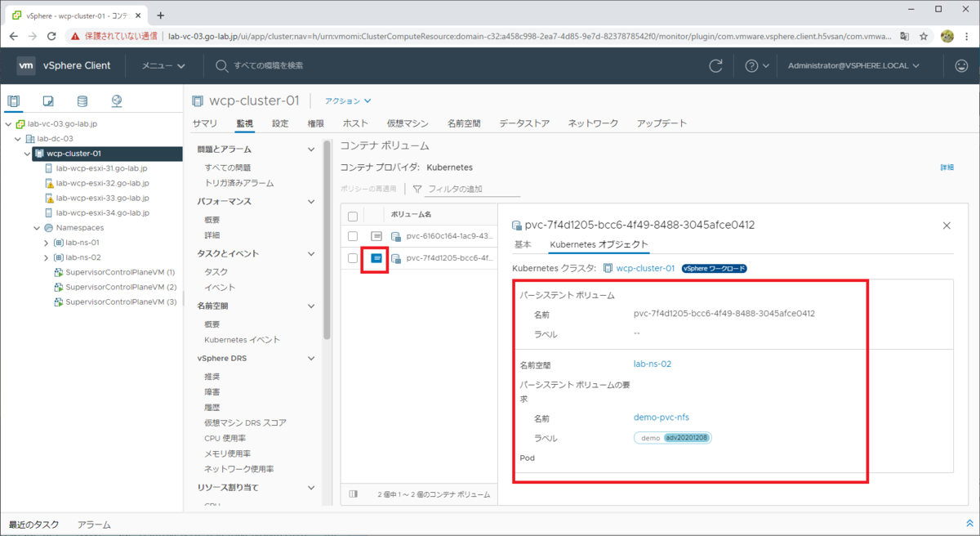980x536 pixels.
Task: Collapse the lab-vc-03.go-lab.jp tree node
Action: (x=8, y=124)
